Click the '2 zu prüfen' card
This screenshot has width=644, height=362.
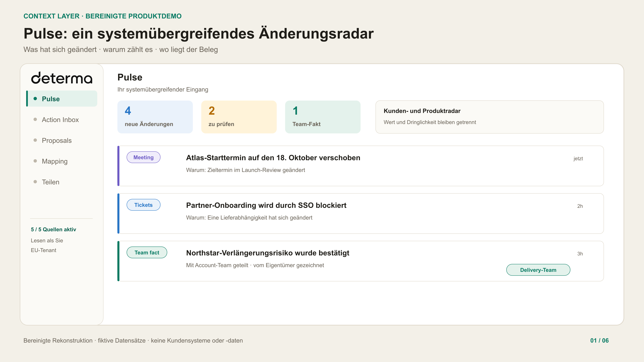239,117
